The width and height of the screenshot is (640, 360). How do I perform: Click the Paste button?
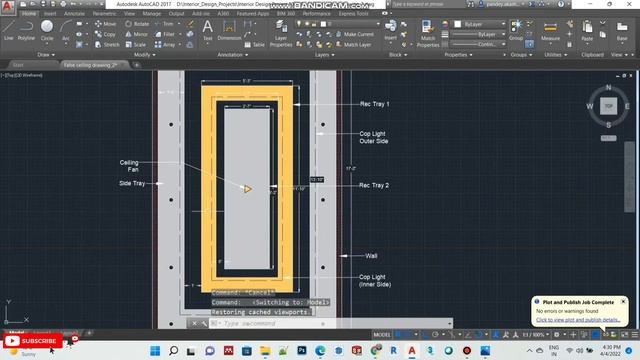587,31
